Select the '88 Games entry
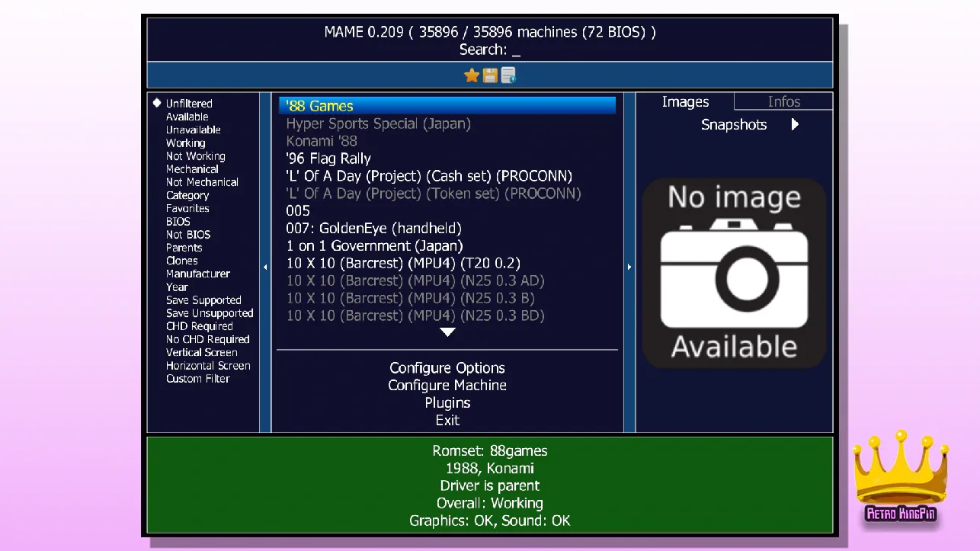This screenshot has width=980, height=551. pos(447,106)
